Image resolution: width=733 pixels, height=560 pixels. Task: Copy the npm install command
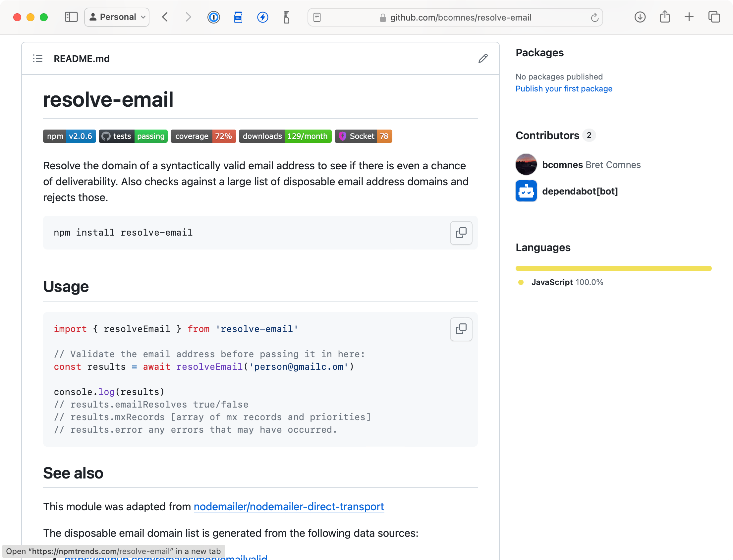click(461, 233)
